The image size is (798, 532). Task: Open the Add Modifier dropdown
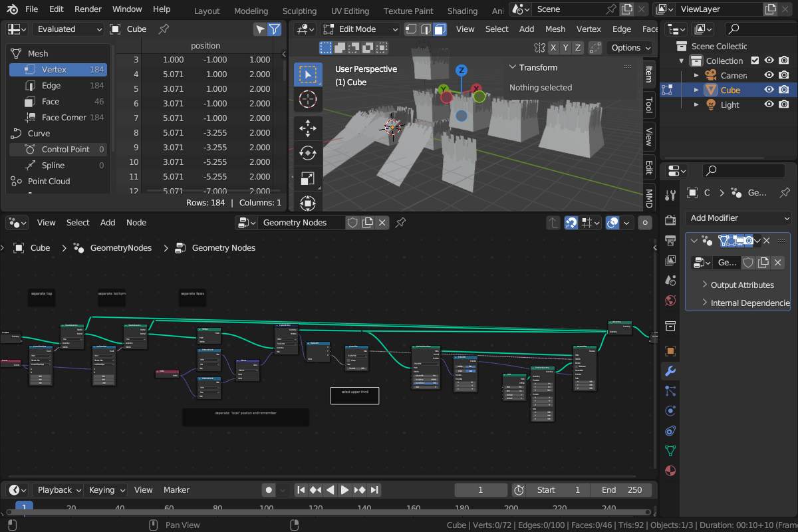tap(739, 218)
